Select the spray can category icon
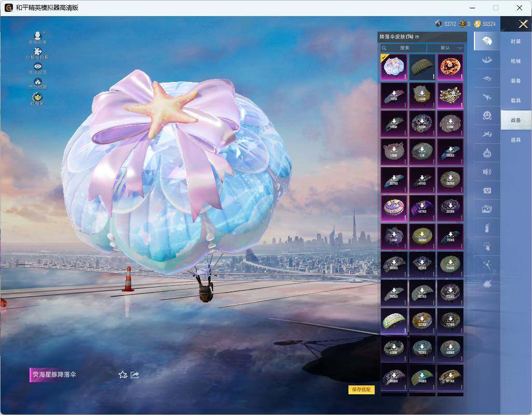 click(x=487, y=228)
